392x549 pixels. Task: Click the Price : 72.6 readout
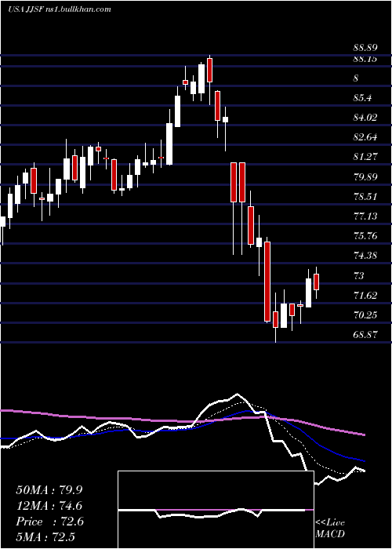[x=49, y=522]
